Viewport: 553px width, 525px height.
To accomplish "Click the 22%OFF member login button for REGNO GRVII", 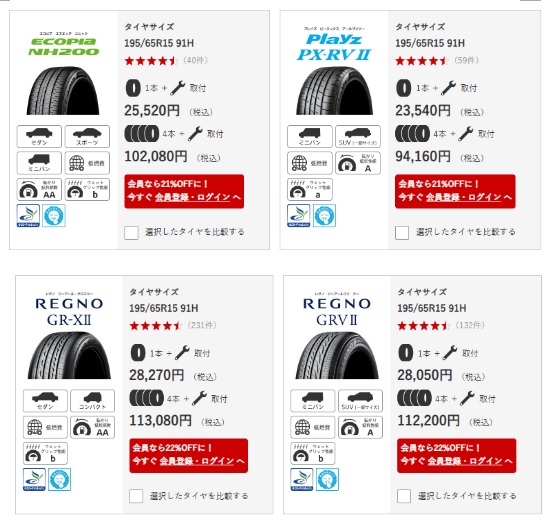I will click(457, 456).
